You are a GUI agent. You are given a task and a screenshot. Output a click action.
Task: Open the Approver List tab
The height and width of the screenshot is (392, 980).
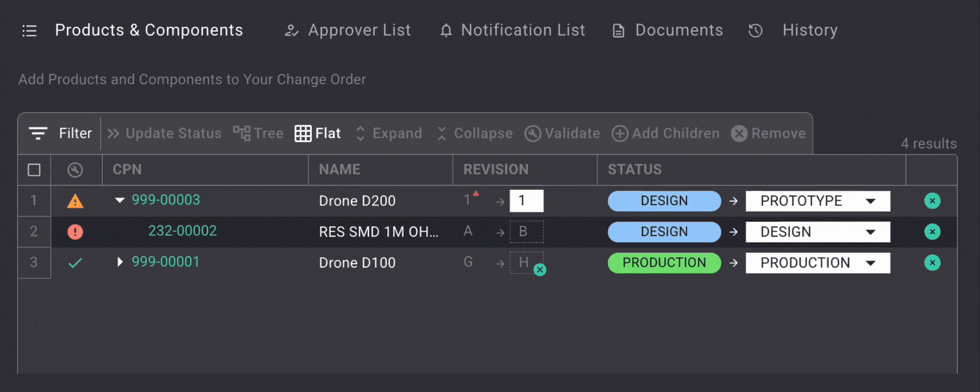point(348,30)
